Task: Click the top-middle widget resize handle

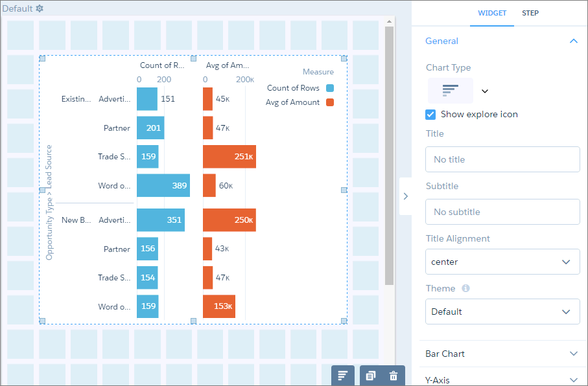Action: tap(193, 58)
